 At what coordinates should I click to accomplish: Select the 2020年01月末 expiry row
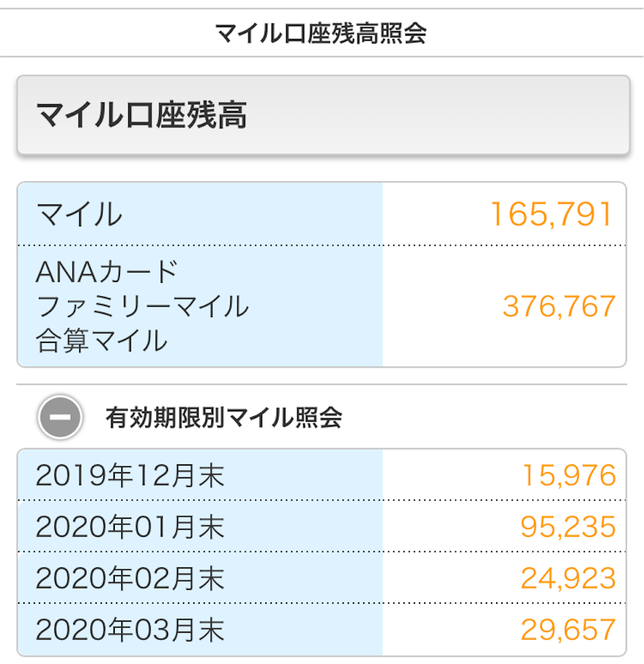tap(322, 527)
